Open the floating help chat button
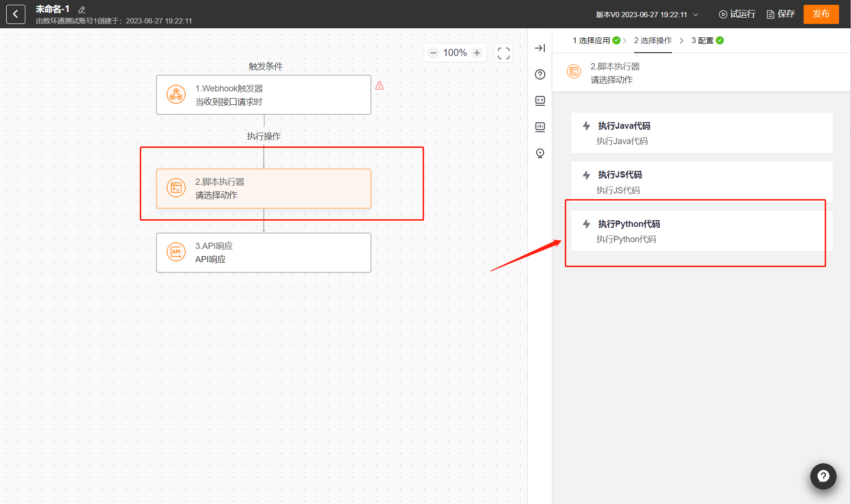Image resolution: width=851 pixels, height=504 pixels. pos(823,476)
